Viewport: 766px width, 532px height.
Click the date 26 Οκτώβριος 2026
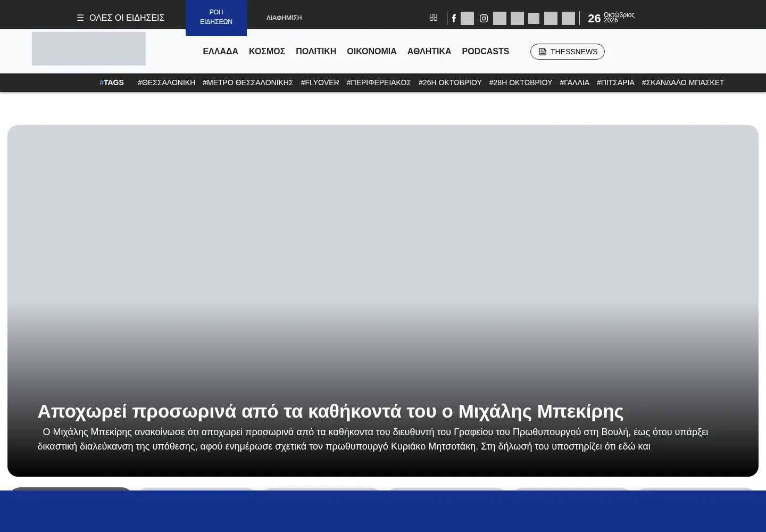click(611, 18)
